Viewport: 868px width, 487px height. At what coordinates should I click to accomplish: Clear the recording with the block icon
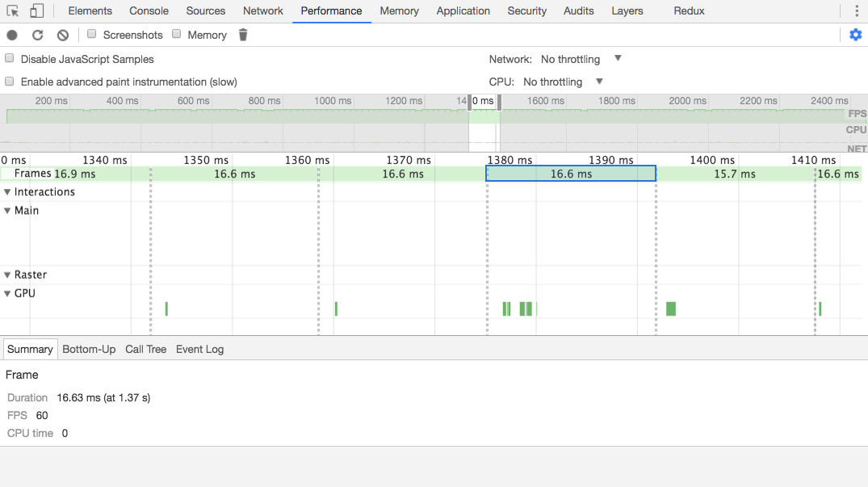pos(62,35)
